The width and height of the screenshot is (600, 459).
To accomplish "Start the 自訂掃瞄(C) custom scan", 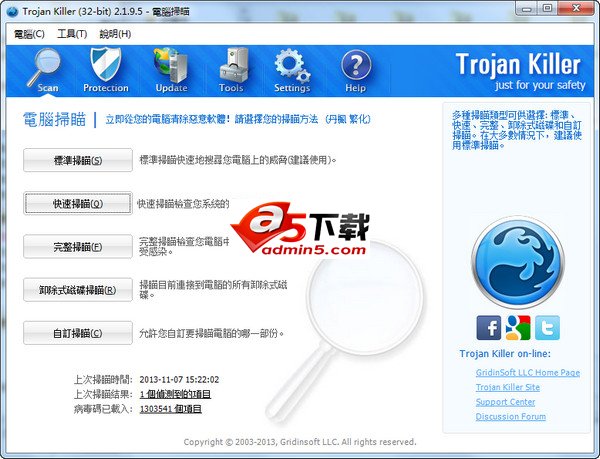I will [78, 333].
